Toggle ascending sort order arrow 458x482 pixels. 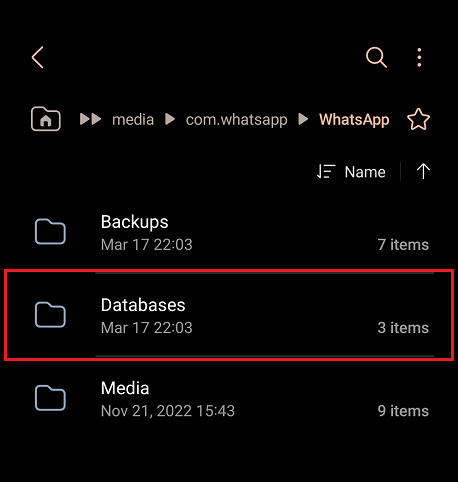click(x=423, y=171)
